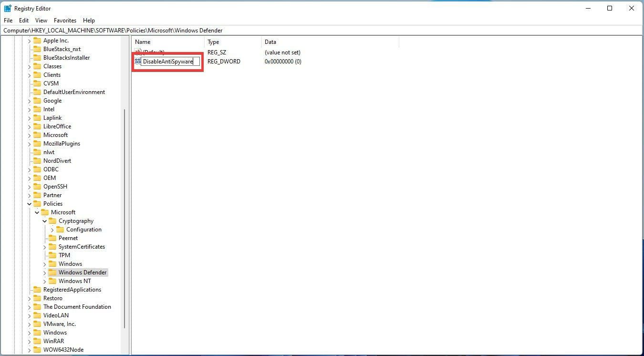Click the registry path address bar
This screenshot has height=356, width=644.
(x=322, y=31)
